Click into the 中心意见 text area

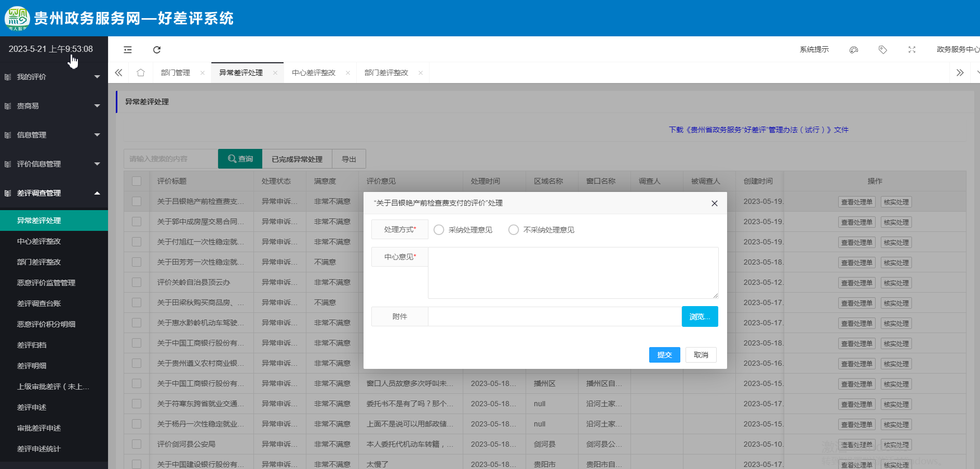573,273
